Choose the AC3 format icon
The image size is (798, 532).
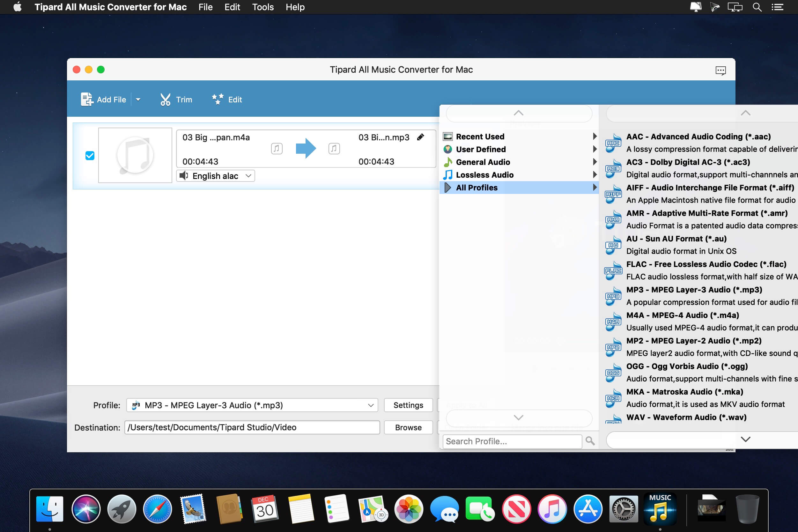(x=613, y=169)
